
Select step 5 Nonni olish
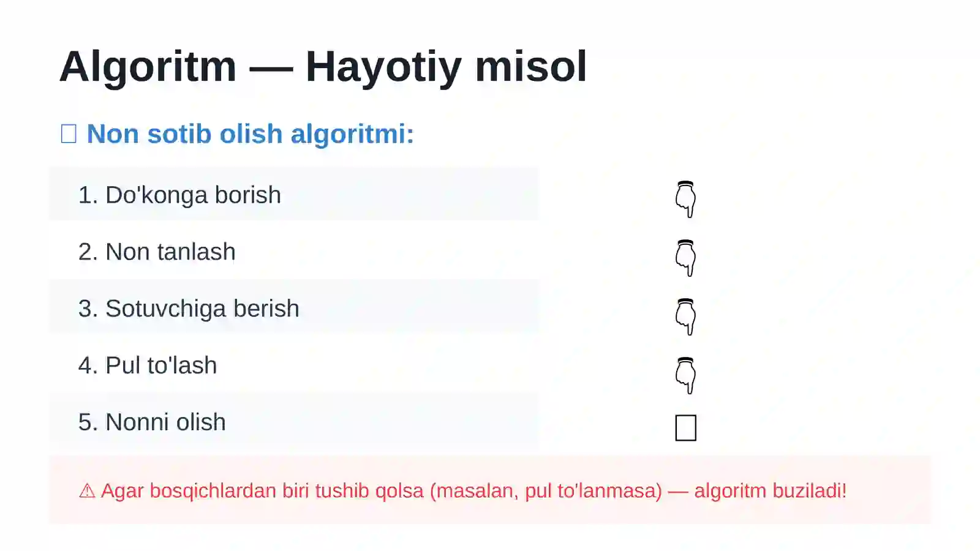point(294,422)
